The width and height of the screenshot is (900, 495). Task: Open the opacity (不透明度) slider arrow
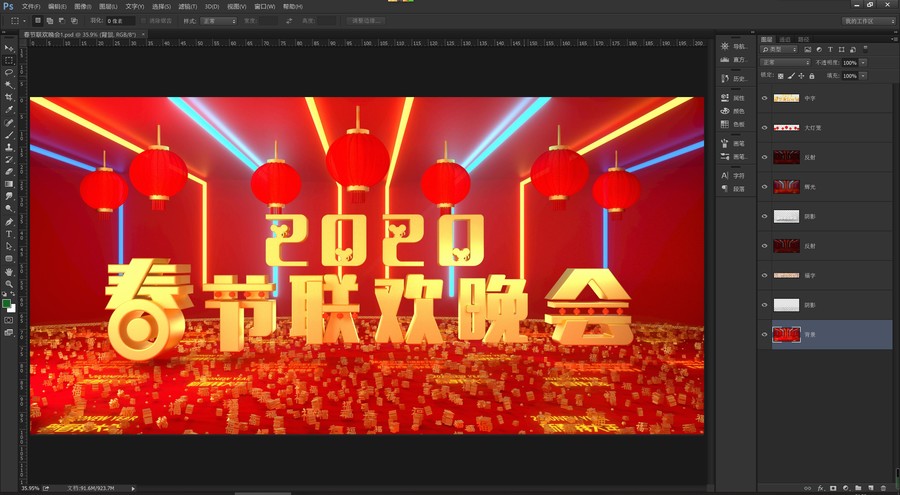click(863, 63)
